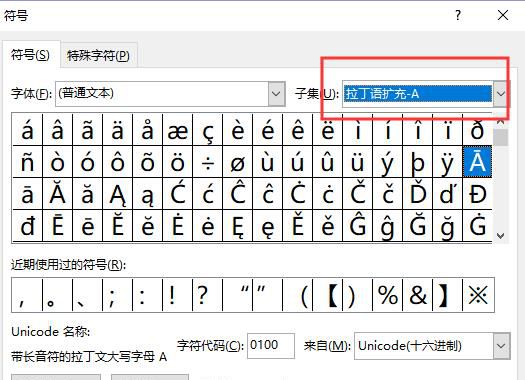Select the ā lowercase a macron symbol
Image resolution: width=525 pixels, height=380 pixels.
point(27,194)
